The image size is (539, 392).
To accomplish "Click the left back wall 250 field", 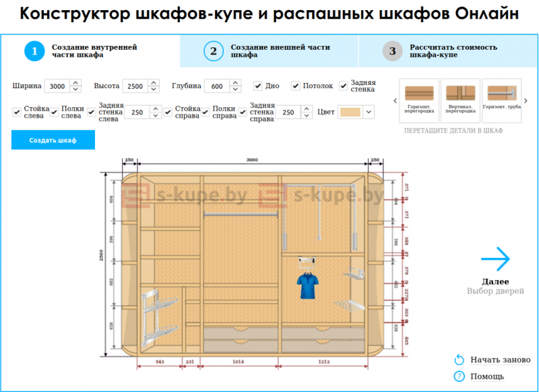I will tap(137, 112).
